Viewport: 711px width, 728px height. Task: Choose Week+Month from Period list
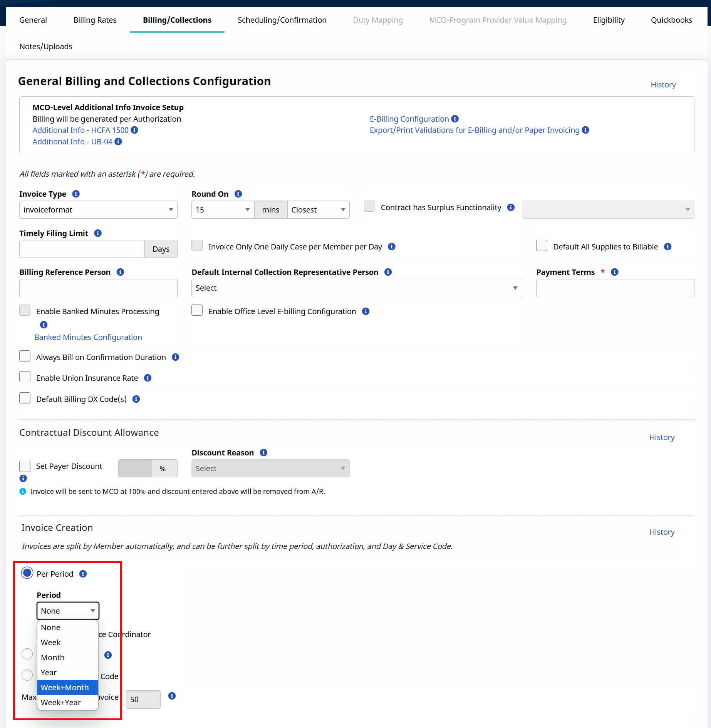point(65,688)
